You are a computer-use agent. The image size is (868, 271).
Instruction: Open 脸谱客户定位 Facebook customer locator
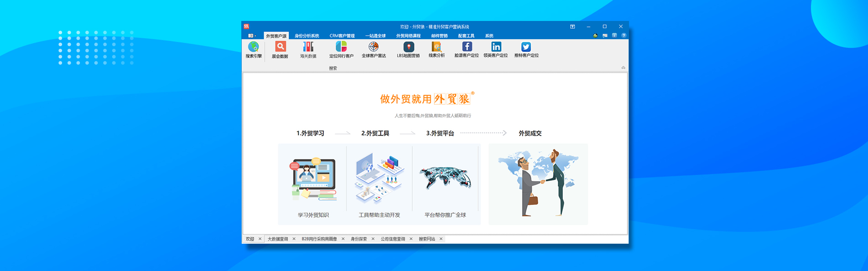(x=467, y=50)
